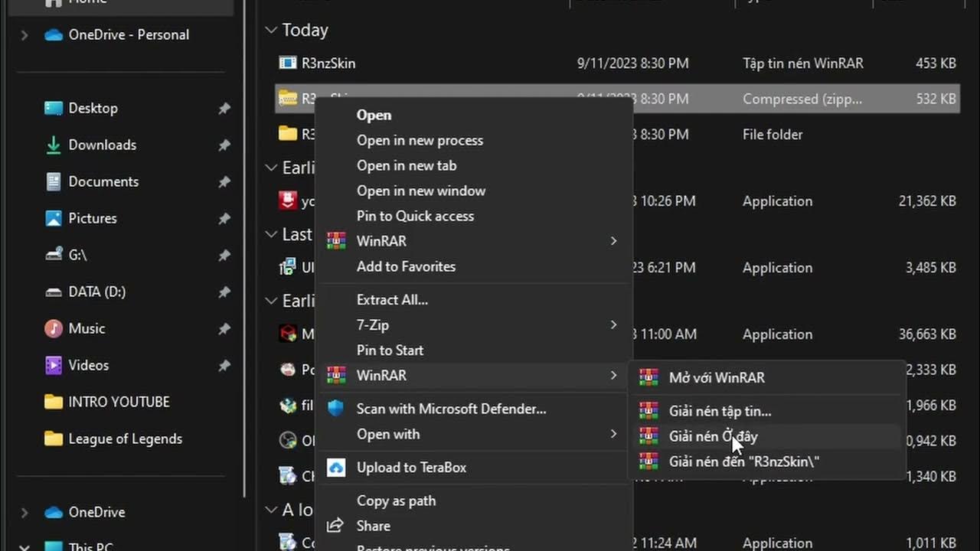980x551 pixels.
Task: Expand the 7-Zip submenu arrow
Action: (613, 324)
